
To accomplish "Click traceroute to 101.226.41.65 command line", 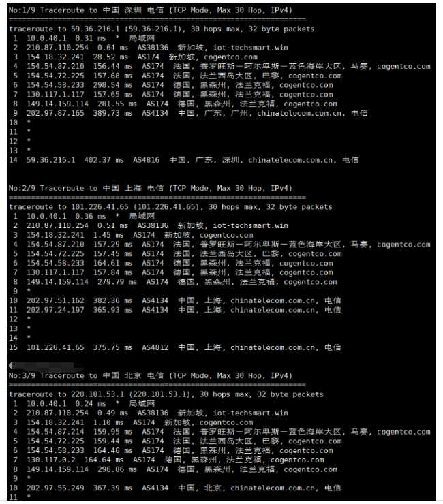I will [x=170, y=207].
